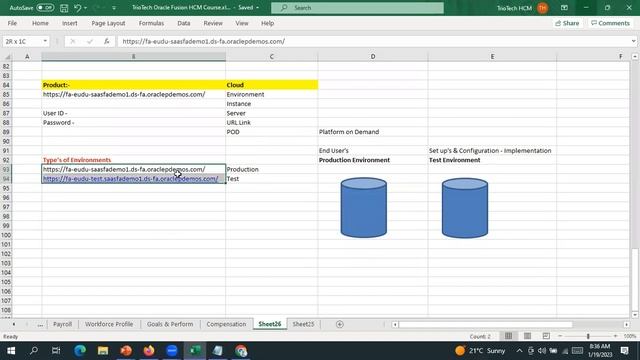Click the New Sheet plus icon
Viewport: 640px width, 360px height.
click(340, 324)
